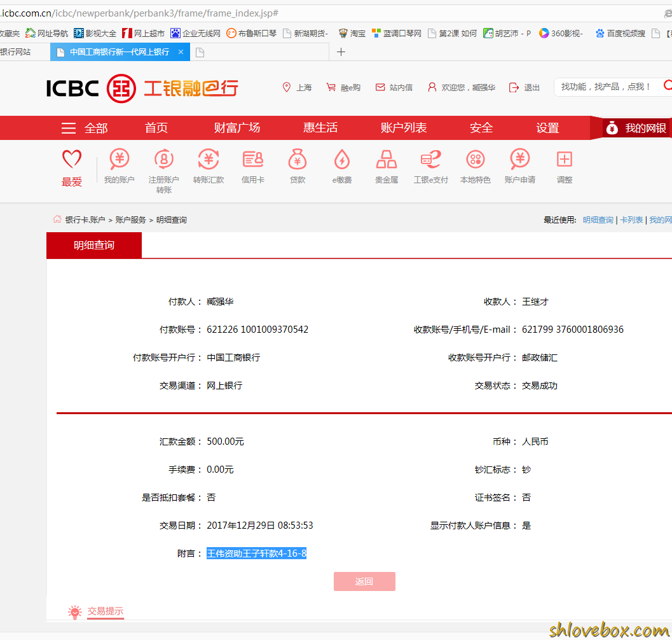Click recent-use 明细查询 link
Viewport: 672px width, 640px height.
click(598, 220)
